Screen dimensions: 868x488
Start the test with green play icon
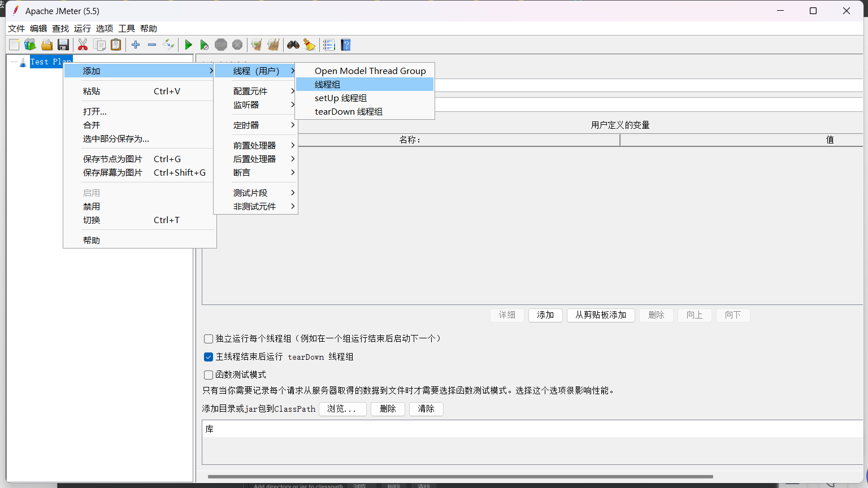(x=188, y=45)
